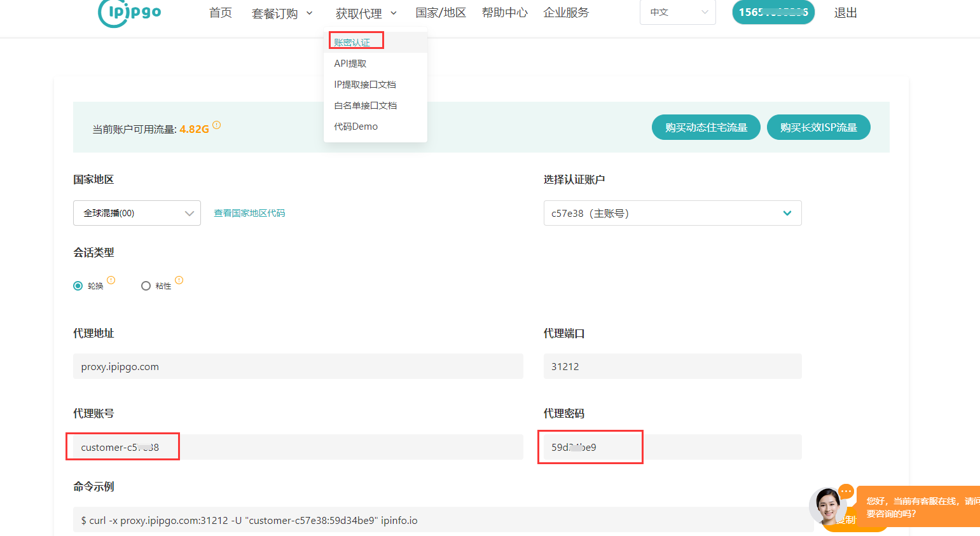Select IP提取接口文档 menu entry
Viewport: 980px width, 536px height.
[375, 85]
